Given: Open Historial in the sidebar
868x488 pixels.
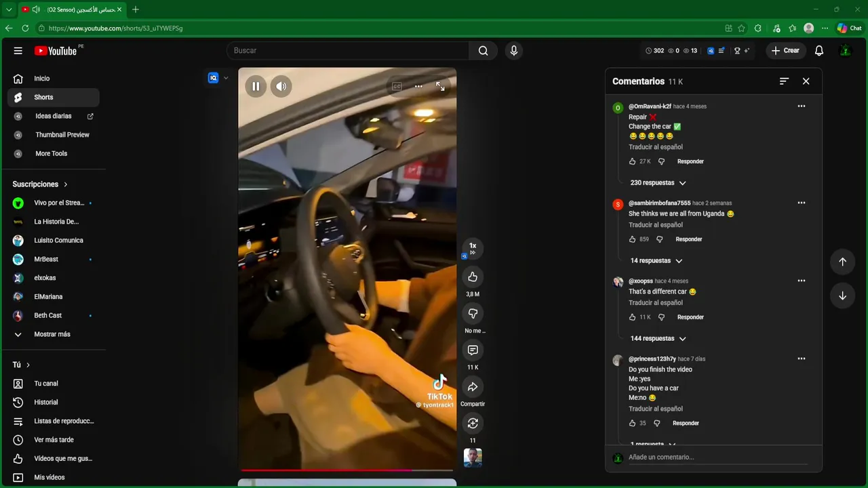Looking at the screenshot, I should (x=54, y=403).
